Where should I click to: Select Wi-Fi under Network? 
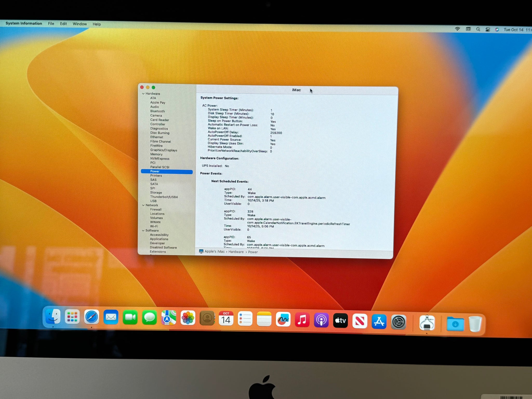(154, 226)
